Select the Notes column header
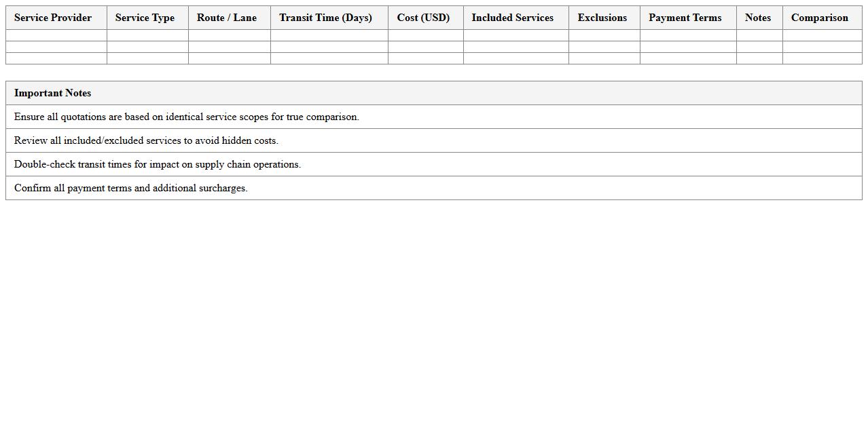The height and width of the screenshot is (441, 868). tap(758, 18)
